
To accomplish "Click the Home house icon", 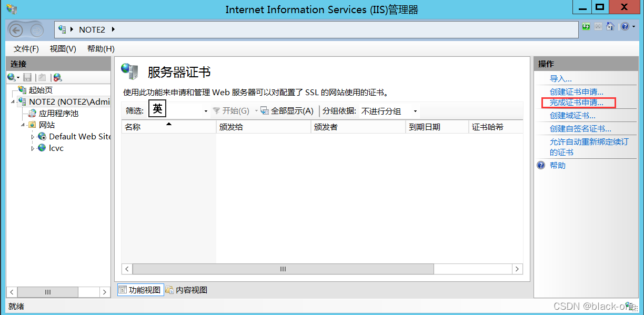I will click(x=610, y=26).
